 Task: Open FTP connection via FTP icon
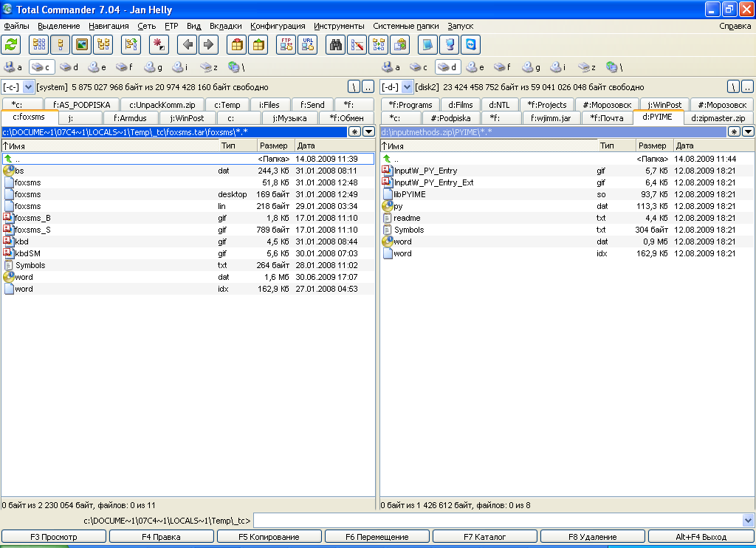click(286, 45)
